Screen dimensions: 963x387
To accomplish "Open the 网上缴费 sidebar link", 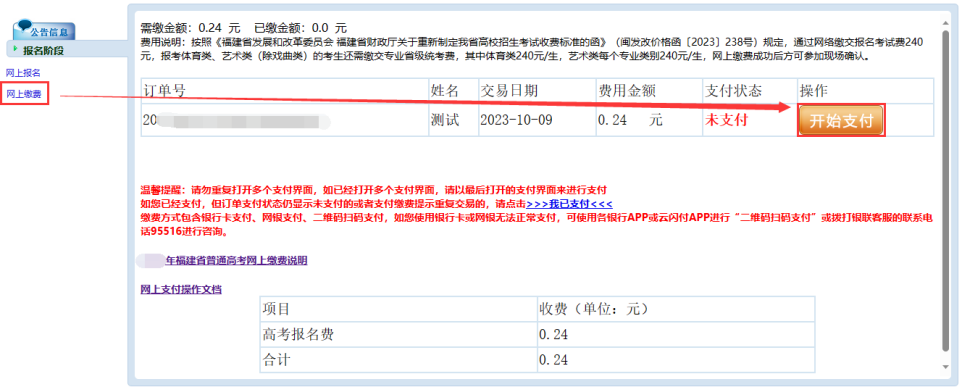I will 23,94.
